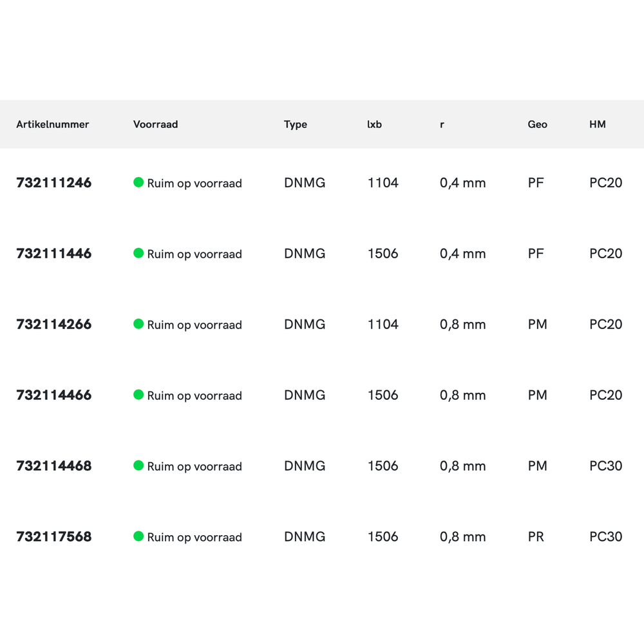Click the Type column header

[x=296, y=124]
